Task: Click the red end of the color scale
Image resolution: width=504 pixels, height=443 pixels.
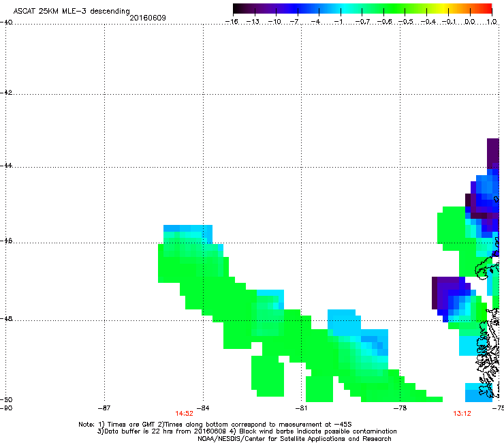Action: [486, 8]
